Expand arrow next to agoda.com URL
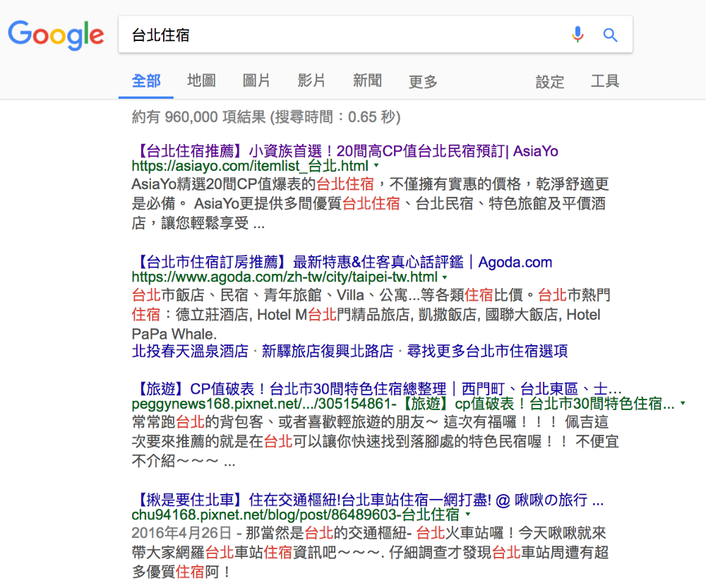706x588 pixels. pyautogui.click(x=445, y=277)
